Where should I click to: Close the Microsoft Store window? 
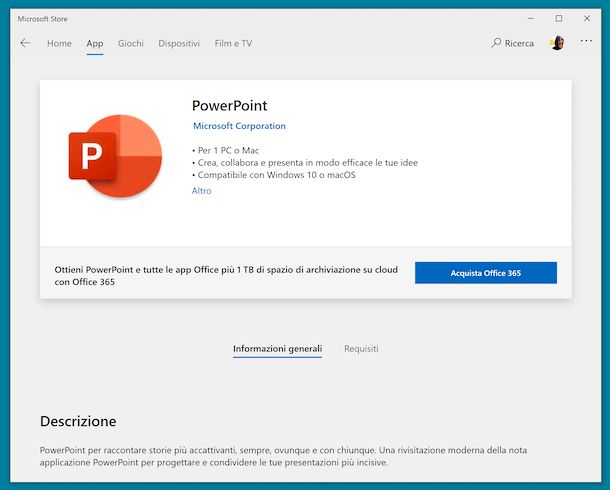(x=587, y=18)
